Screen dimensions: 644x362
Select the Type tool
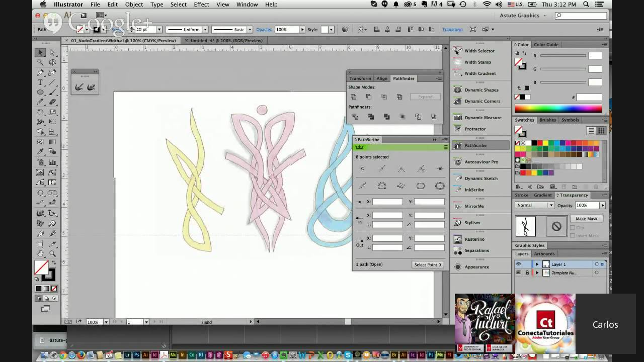tap(40, 82)
